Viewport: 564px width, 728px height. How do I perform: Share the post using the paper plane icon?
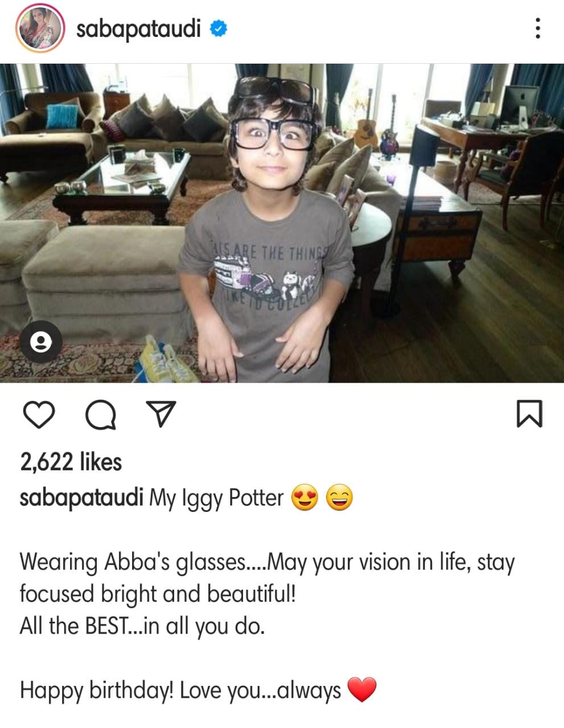click(x=162, y=414)
